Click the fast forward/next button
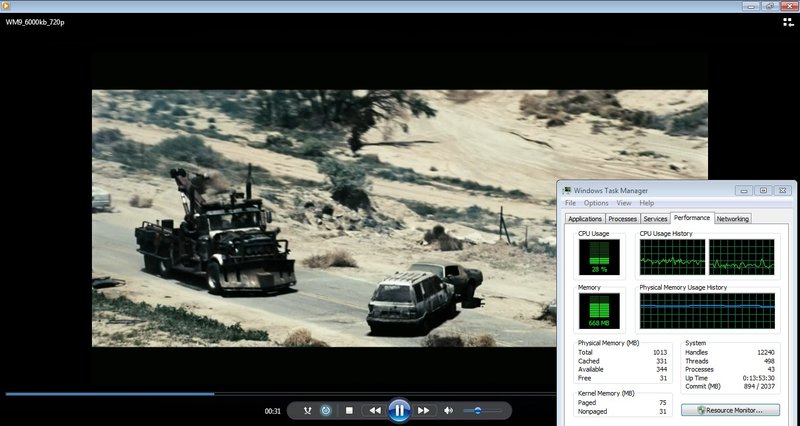The height and width of the screenshot is (426, 800). pyautogui.click(x=423, y=411)
